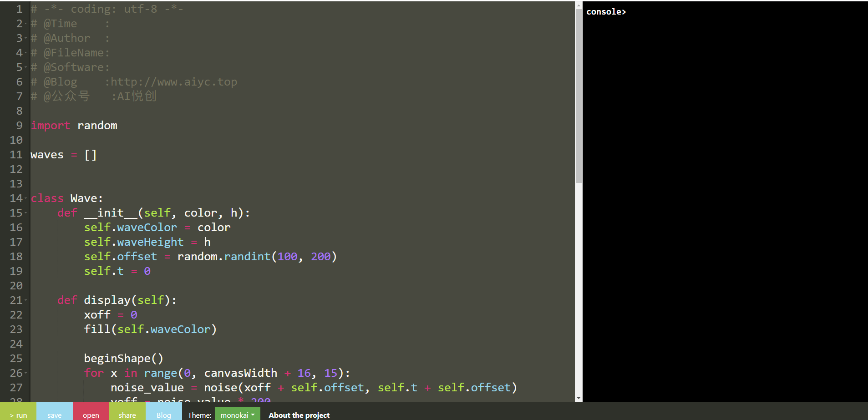This screenshot has width=868, height=420.
Task: Click line number 10 in gutter
Action: (16, 140)
